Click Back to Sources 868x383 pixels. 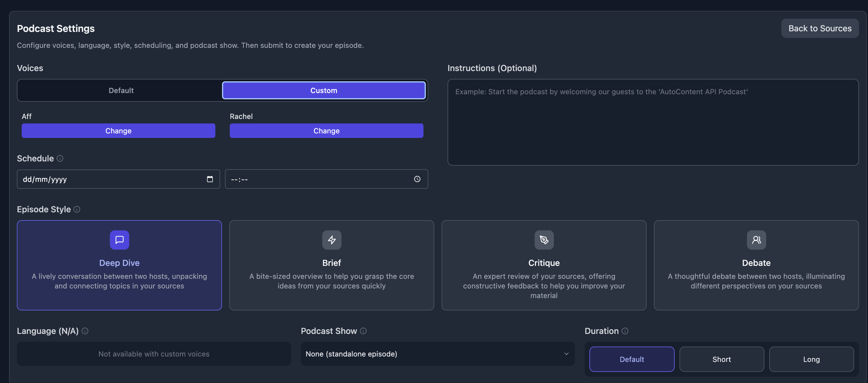[820, 28]
